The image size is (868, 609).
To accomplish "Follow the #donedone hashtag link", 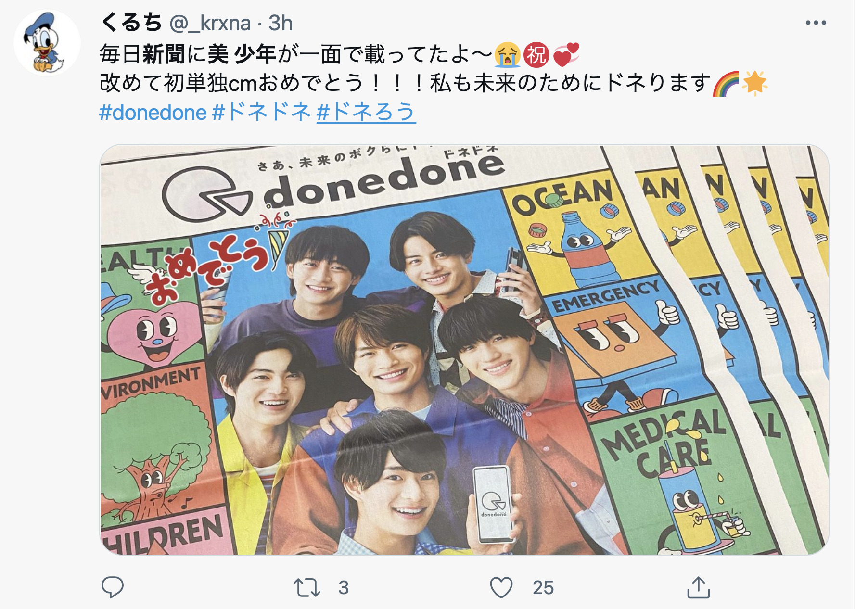I will (153, 113).
